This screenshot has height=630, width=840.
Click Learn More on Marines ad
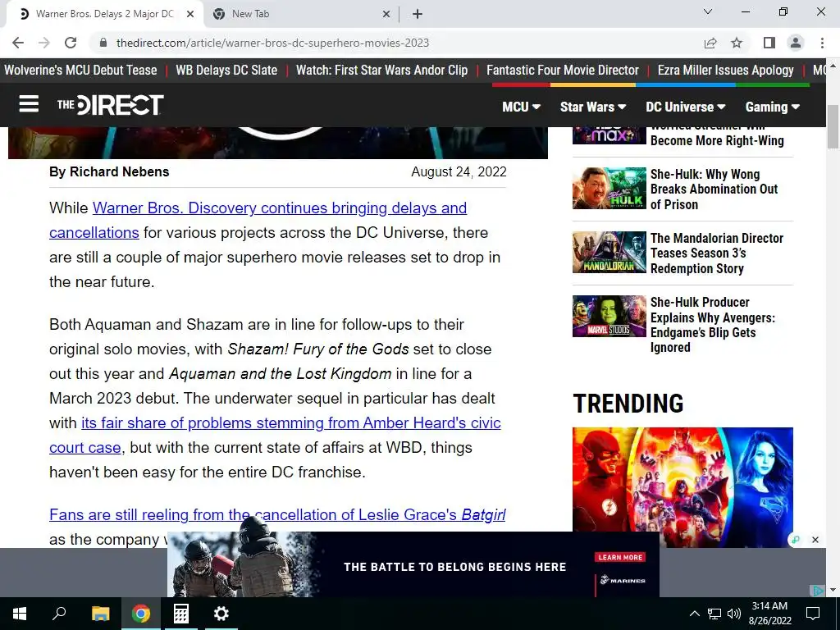point(620,557)
